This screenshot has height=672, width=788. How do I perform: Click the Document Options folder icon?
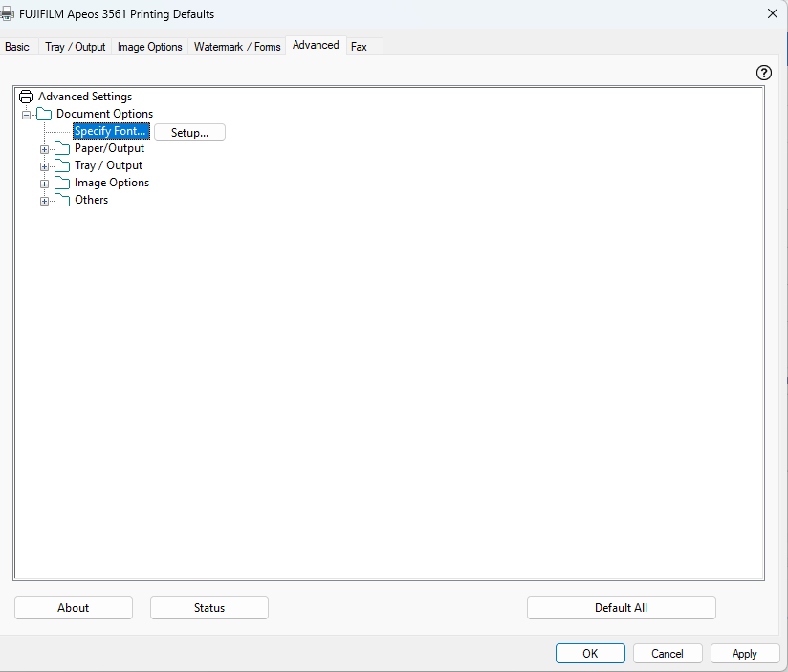[44, 114]
